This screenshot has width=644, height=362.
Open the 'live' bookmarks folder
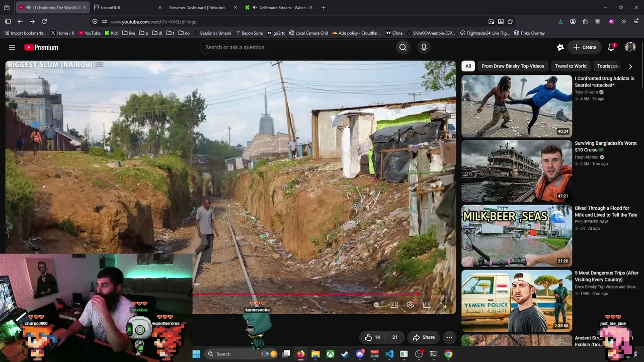point(128,33)
